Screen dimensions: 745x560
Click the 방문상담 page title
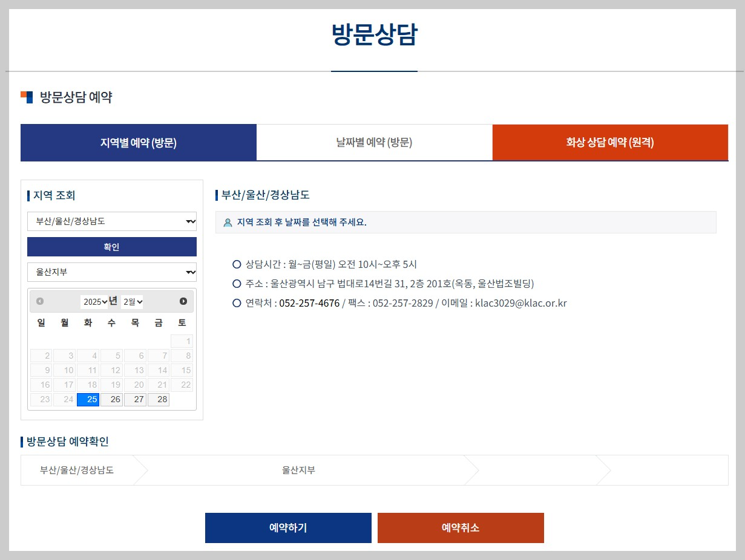coord(374,34)
